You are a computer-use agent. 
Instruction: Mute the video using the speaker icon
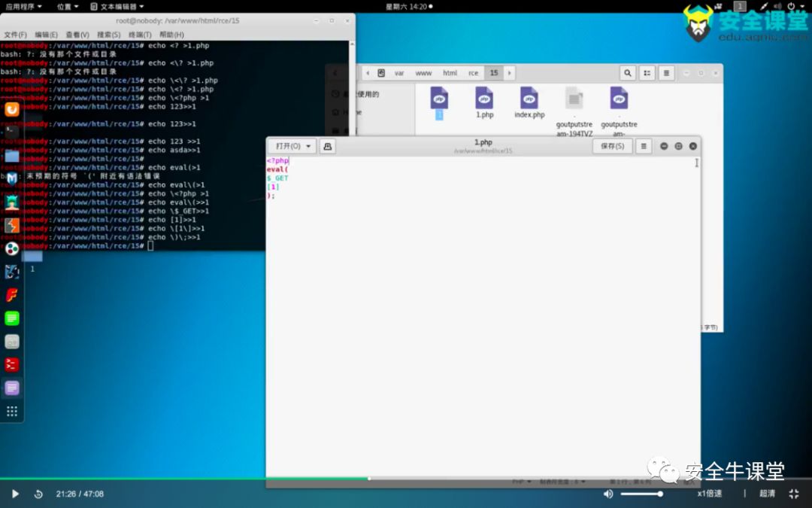click(608, 494)
